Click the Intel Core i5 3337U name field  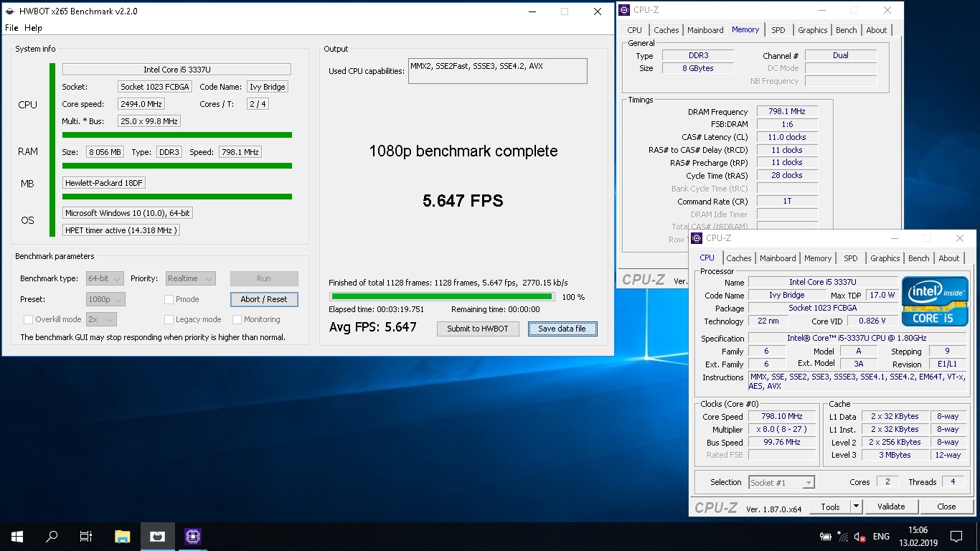coord(176,70)
